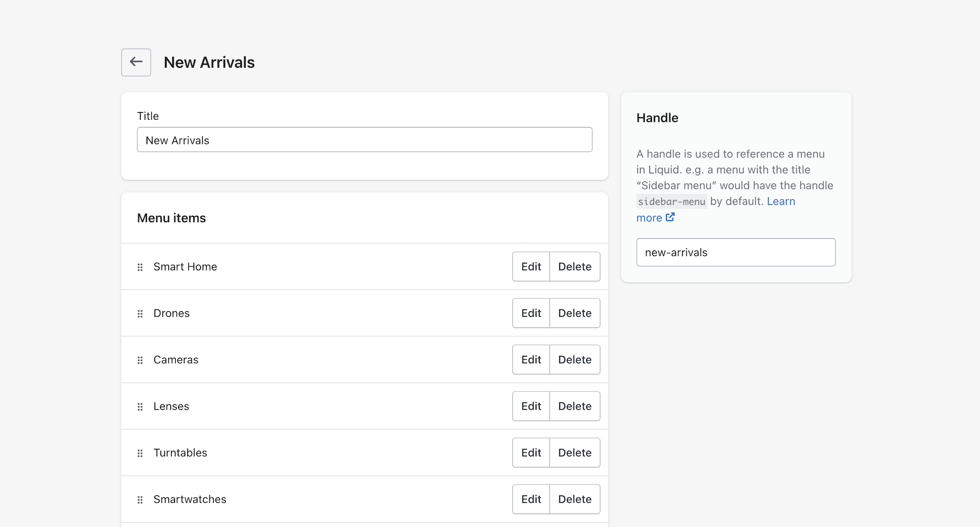Focus the new-arrivals handle field
Image resolution: width=980 pixels, height=527 pixels.
point(736,252)
